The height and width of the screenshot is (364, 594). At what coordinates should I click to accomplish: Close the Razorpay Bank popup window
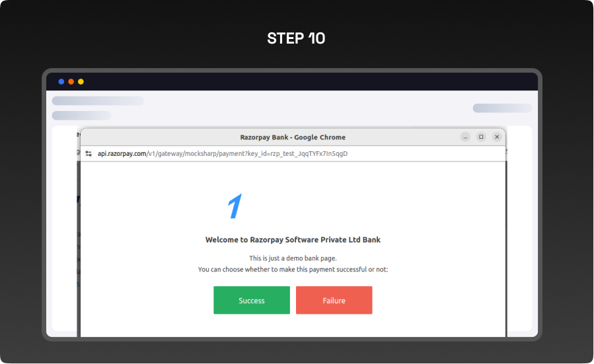point(497,137)
